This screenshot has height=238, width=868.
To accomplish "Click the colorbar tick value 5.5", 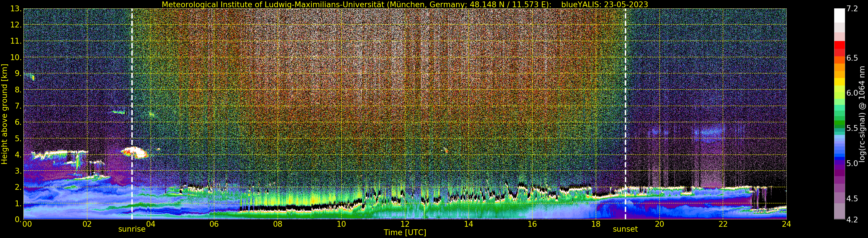I will click(852, 128).
